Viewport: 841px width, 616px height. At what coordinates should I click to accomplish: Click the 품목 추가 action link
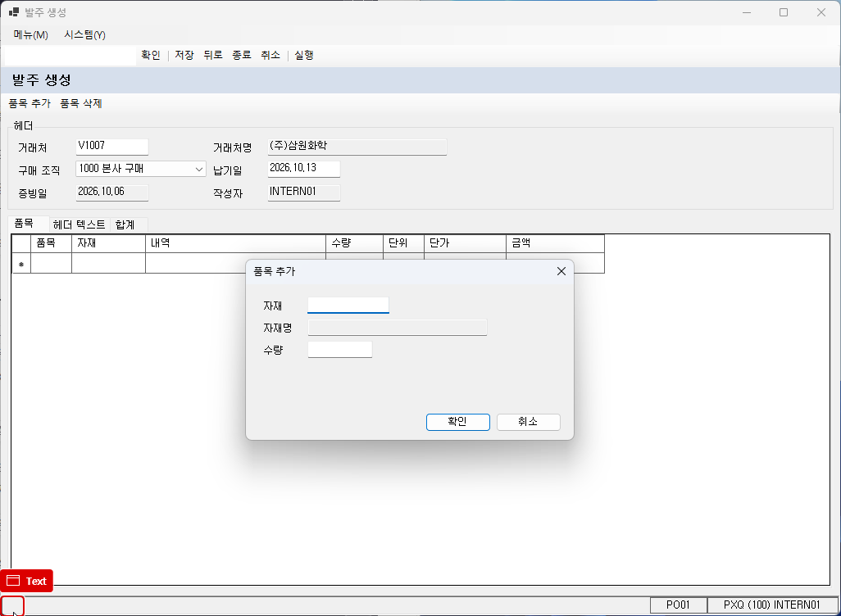point(30,103)
